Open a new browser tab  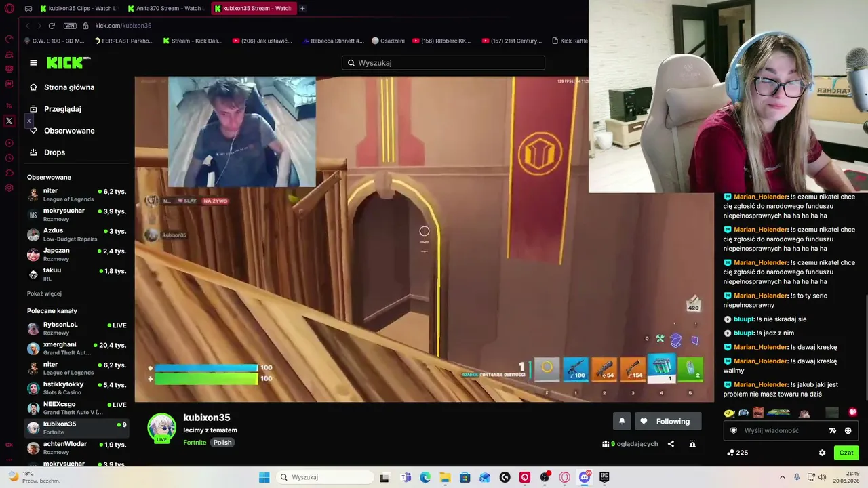tap(302, 8)
